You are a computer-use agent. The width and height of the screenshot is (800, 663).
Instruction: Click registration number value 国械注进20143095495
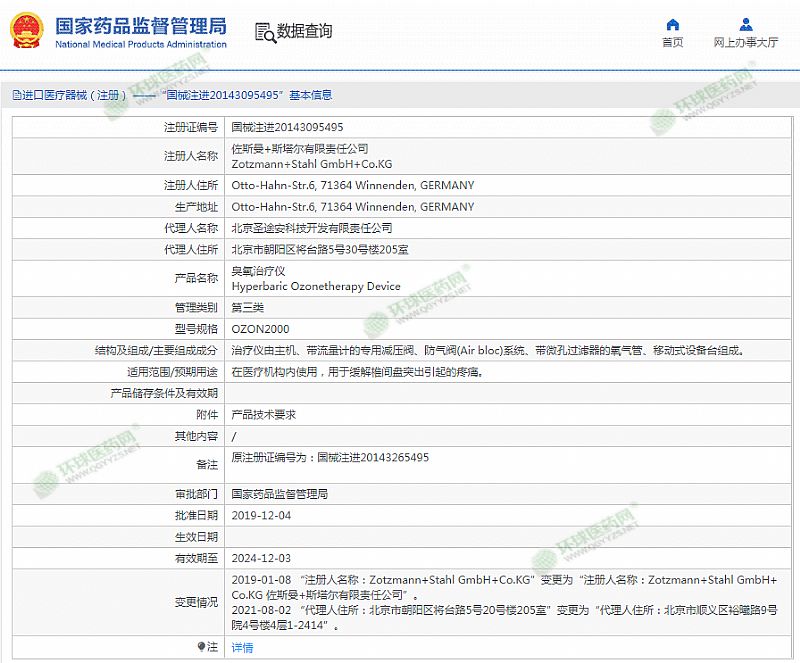(288, 127)
